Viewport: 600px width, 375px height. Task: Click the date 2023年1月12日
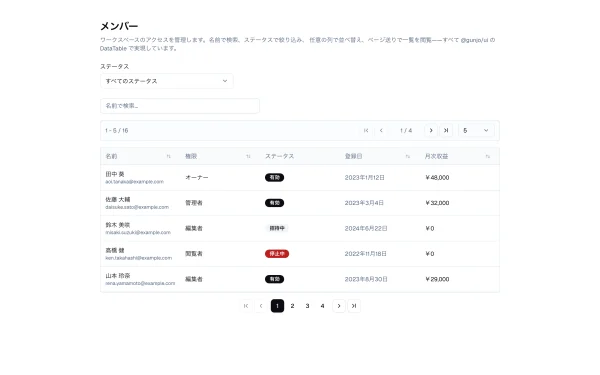365,178
